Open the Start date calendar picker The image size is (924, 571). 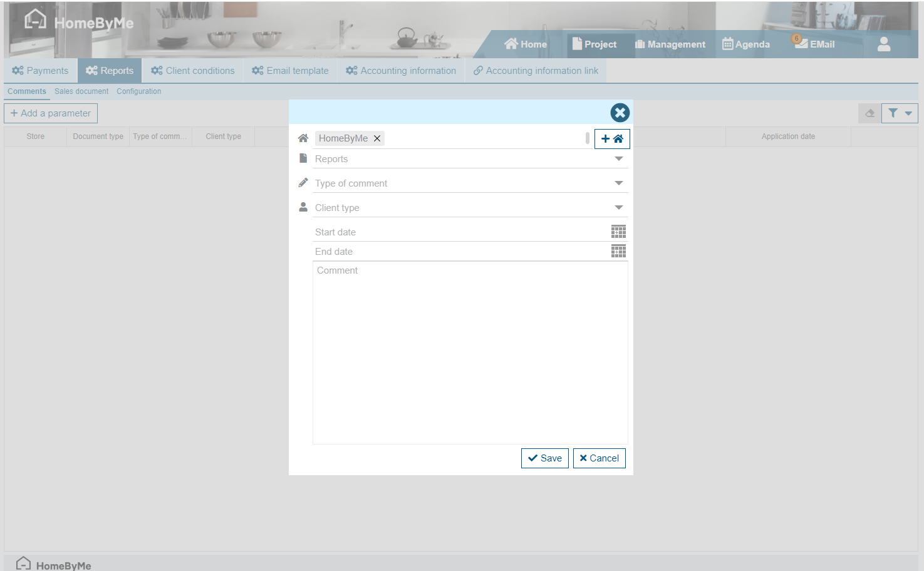pos(618,232)
